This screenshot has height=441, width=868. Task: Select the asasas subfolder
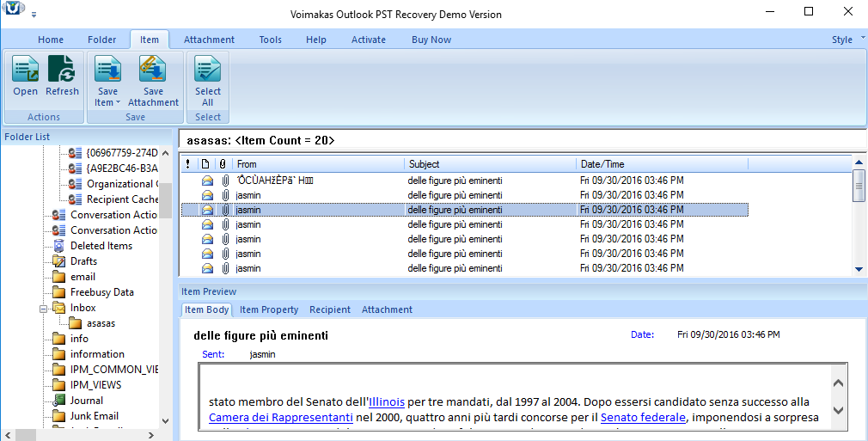101,323
